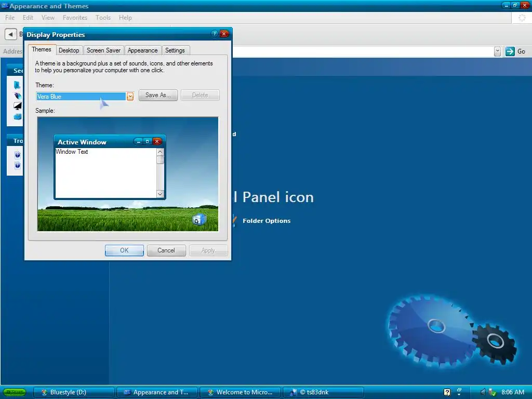
Task: Click the sample window scroll-up arrow
Action: click(x=160, y=152)
